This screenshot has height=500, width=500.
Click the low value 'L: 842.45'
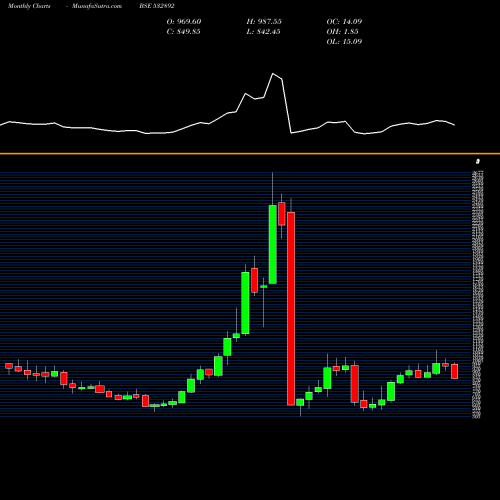263,31
